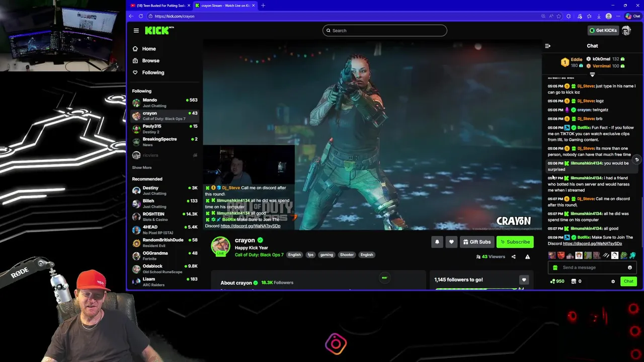Click heart on followers goal card
This screenshot has height=362, width=644.
click(x=524, y=280)
